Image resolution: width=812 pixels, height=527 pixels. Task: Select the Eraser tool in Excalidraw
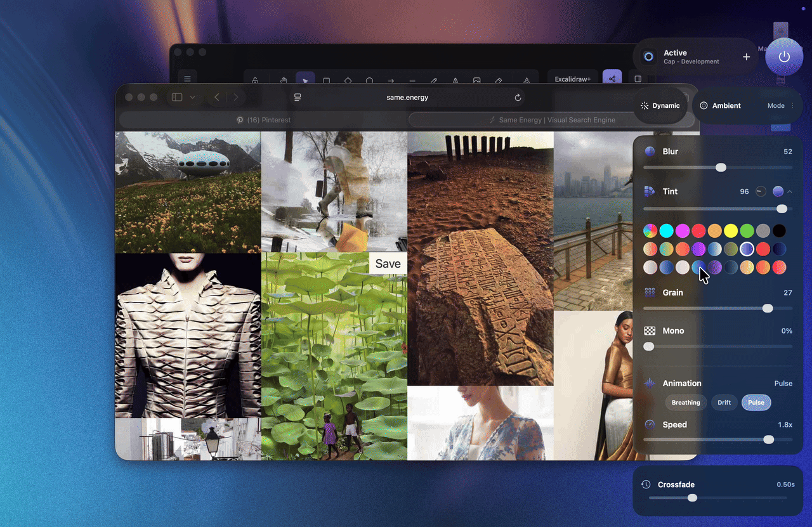[498, 81]
